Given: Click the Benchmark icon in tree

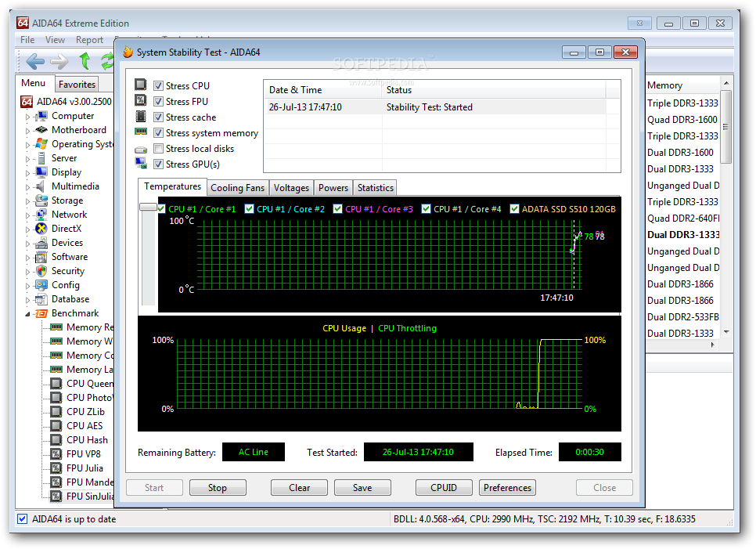Looking at the screenshot, I should tap(41, 313).
